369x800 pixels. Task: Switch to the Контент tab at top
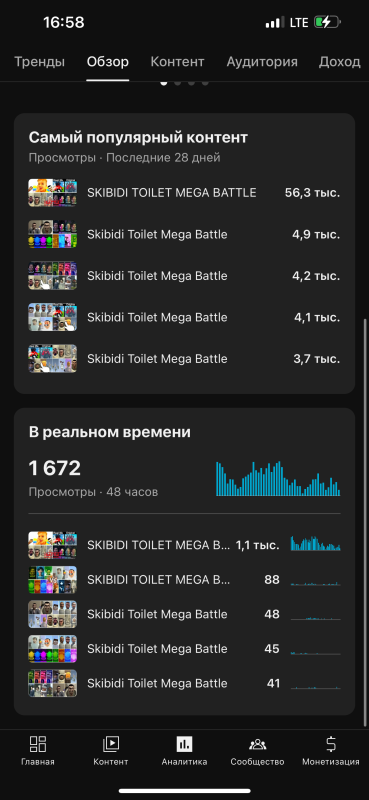(x=177, y=62)
